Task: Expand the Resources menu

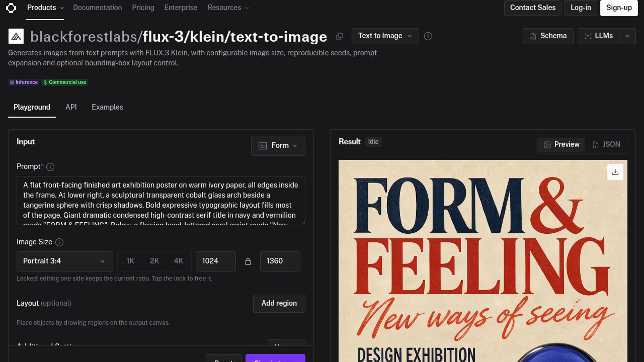Action: tap(228, 8)
